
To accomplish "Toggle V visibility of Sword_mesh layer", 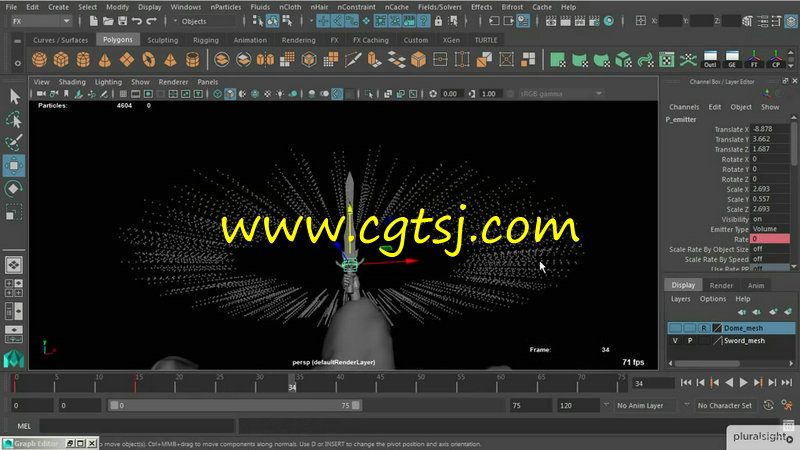I will (675, 340).
